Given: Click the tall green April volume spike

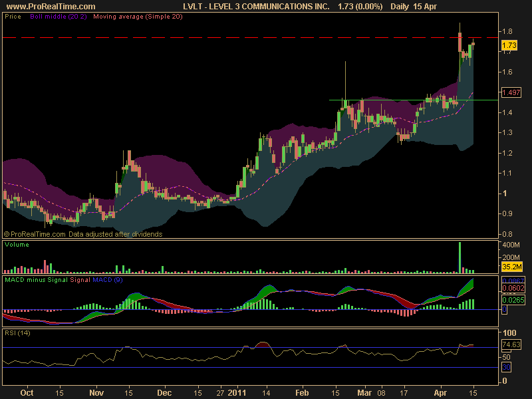Looking at the screenshot, I should (460, 257).
